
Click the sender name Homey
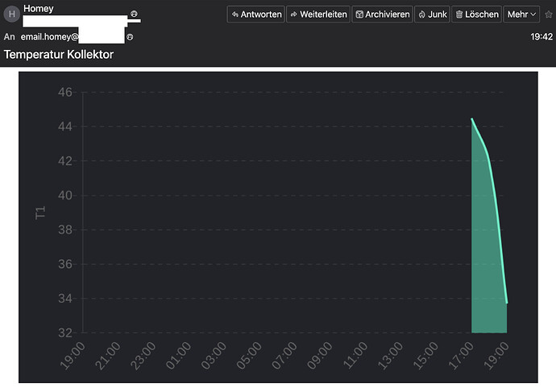tap(39, 9)
